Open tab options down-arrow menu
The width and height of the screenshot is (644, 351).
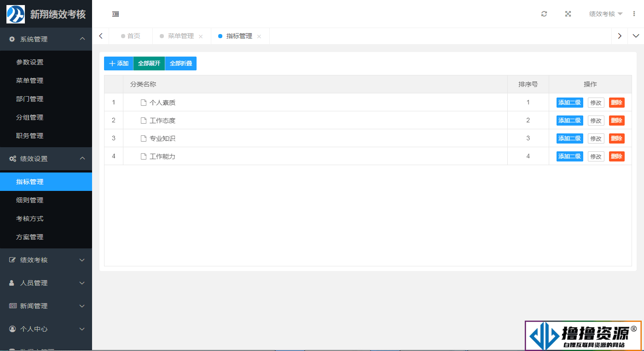click(636, 36)
